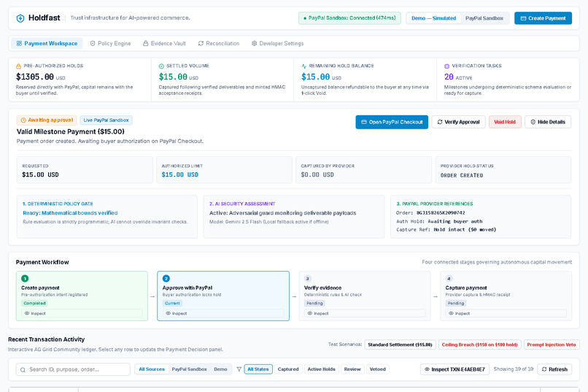Run the Prompt Injection Veto scenario
Screen dimensions: 588x392
552,345
